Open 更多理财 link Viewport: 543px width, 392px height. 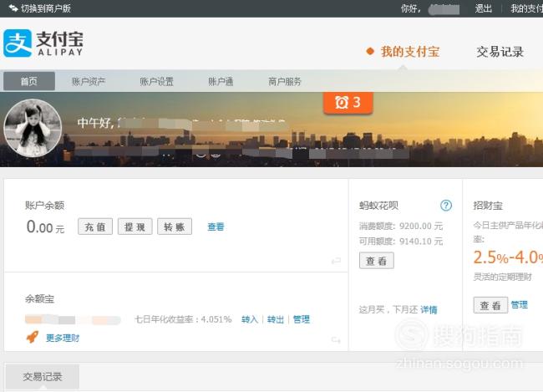click(x=63, y=338)
